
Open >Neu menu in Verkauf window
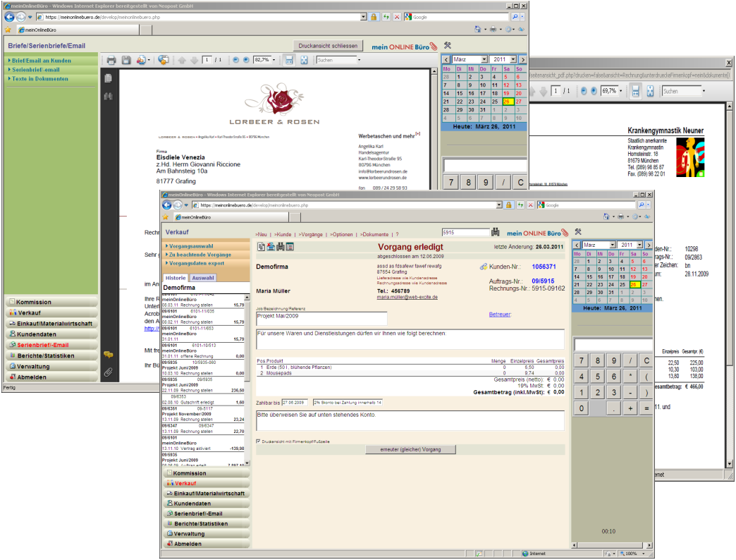click(261, 234)
